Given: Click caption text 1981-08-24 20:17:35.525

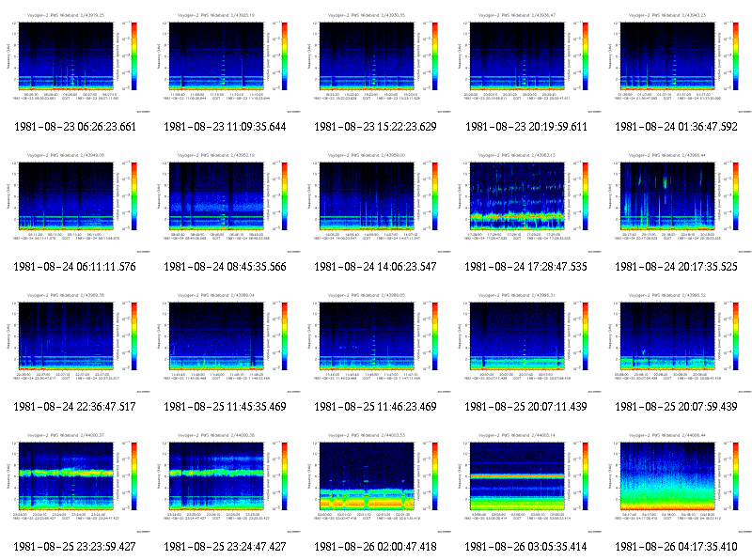Looking at the screenshot, I should (676, 267).
